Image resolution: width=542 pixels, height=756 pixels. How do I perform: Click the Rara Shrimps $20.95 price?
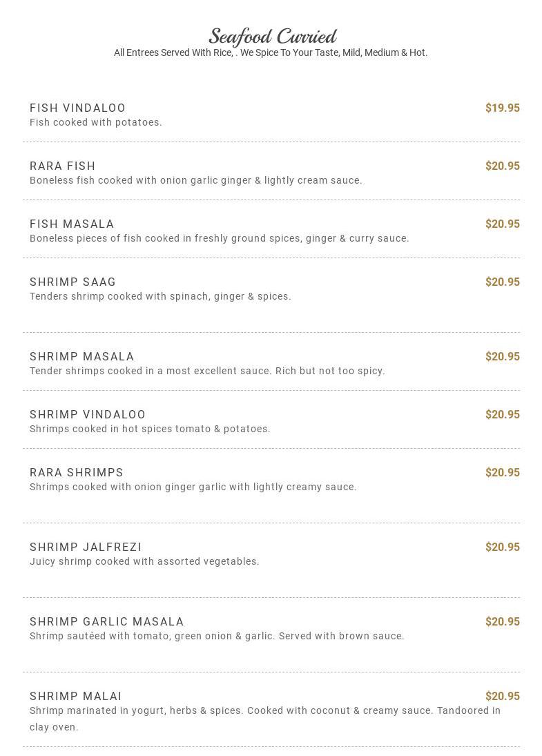coord(502,473)
